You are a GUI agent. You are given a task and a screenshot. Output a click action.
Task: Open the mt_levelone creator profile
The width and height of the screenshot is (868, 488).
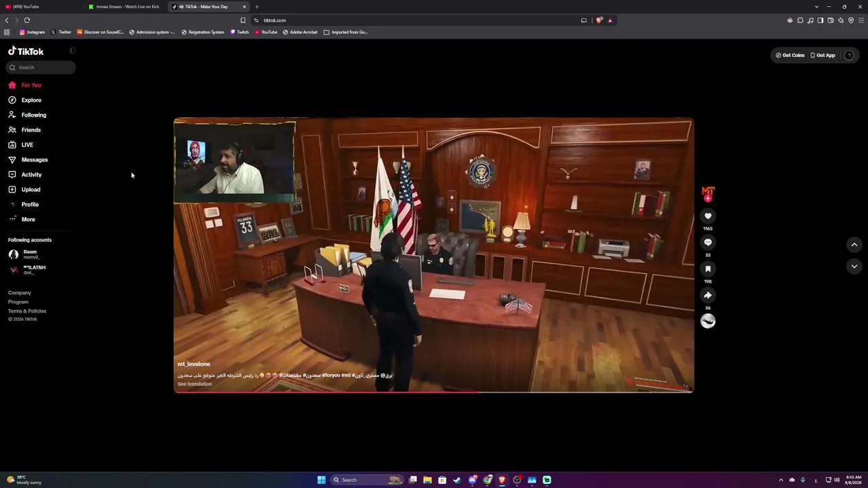(x=194, y=364)
